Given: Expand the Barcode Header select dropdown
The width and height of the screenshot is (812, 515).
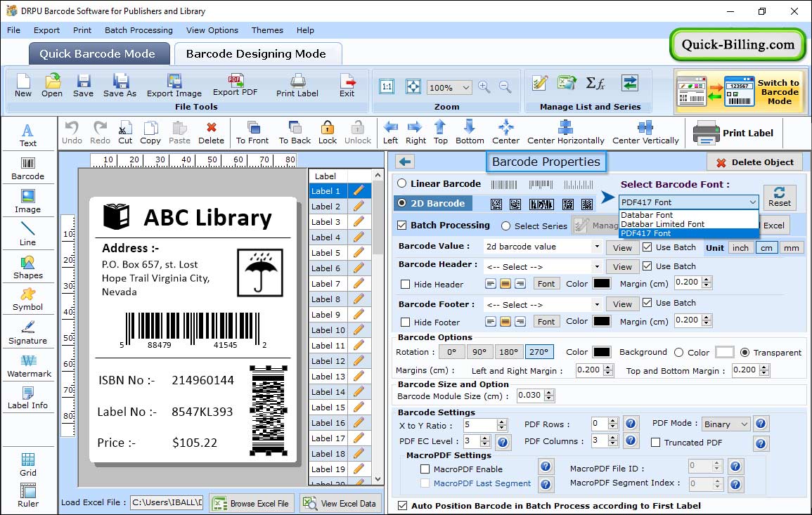Looking at the screenshot, I should pos(597,266).
